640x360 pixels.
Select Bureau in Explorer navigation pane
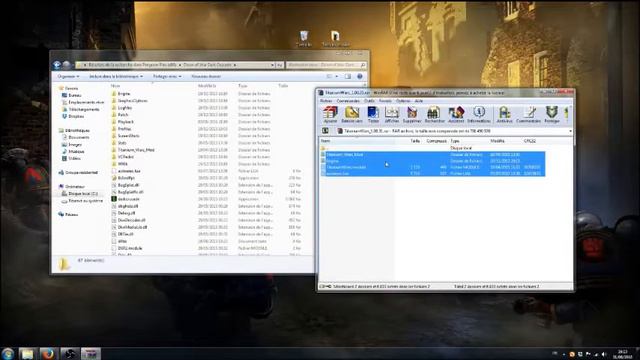click(x=71, y=95)
